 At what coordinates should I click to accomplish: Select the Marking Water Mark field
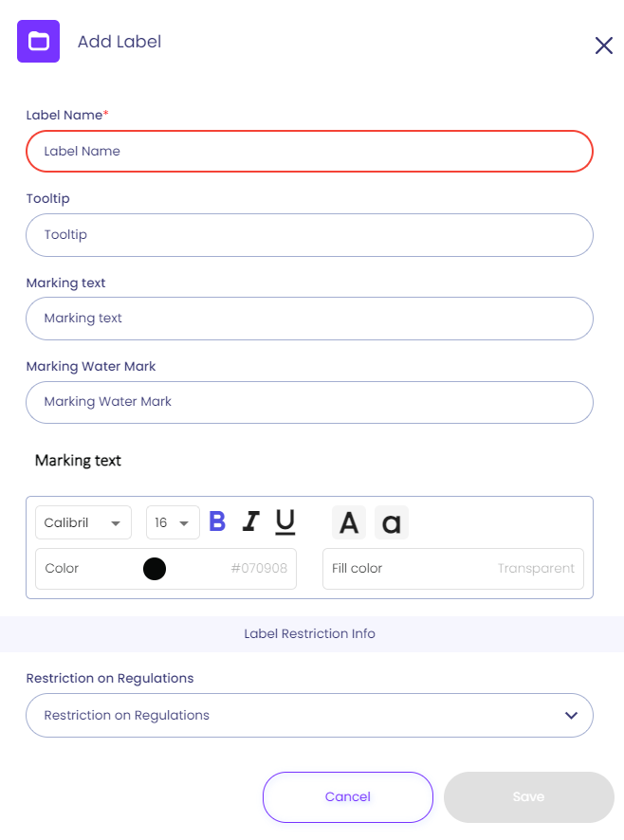pyautogui.click(x=309, y=402)
